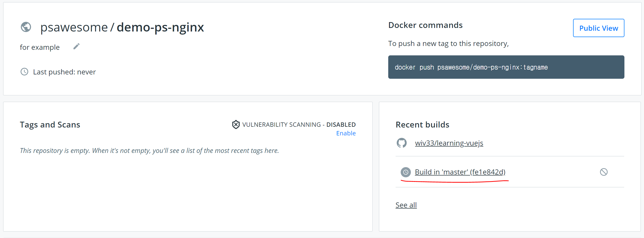The image size is (644, 238).
Task: Click the 'for example' description text
Action: tap(40, 47)
